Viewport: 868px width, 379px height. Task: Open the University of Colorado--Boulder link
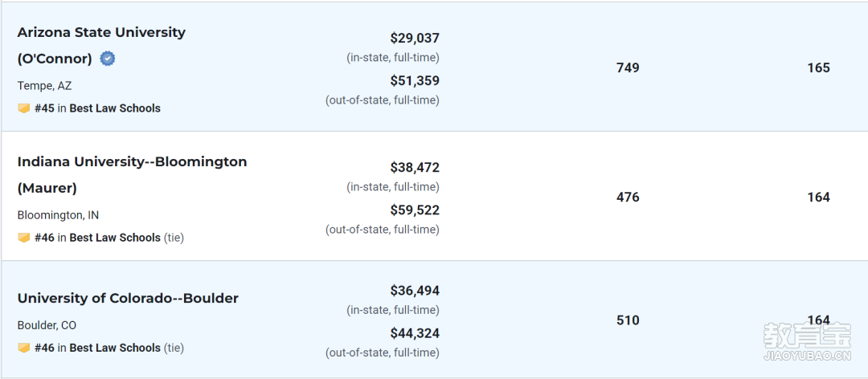pyautogui.click(x=128, y=298)
